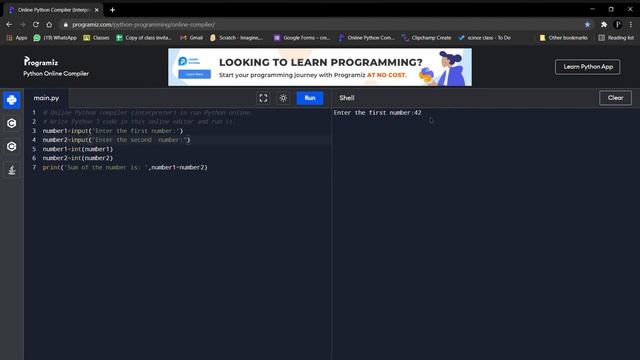Open the Google Forms bookmark
The height and width of the screenshot is (360, 640).
click(x=302, y=38)
